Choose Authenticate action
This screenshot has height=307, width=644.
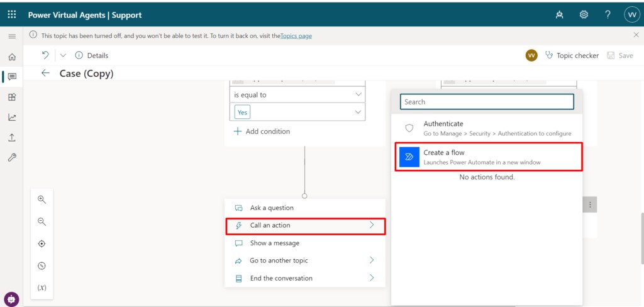point(487,128)
